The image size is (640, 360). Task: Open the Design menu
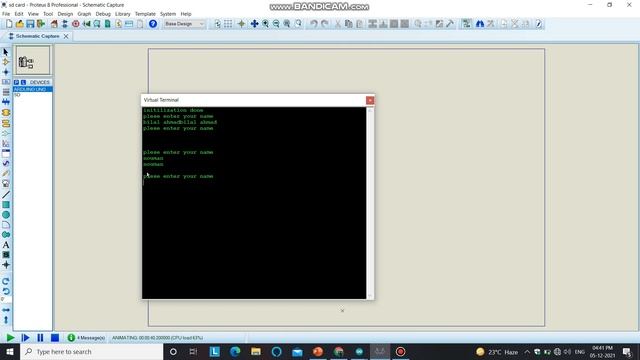[x=65, y=14]
